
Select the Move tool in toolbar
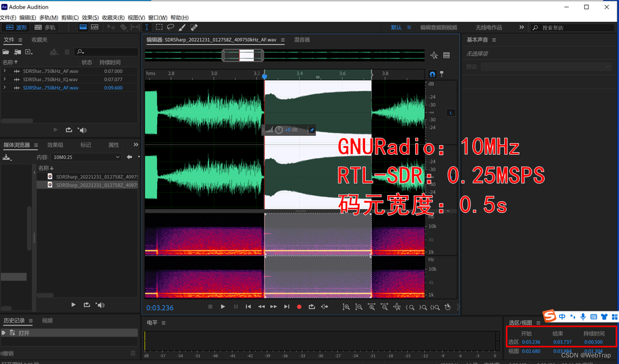111,27
